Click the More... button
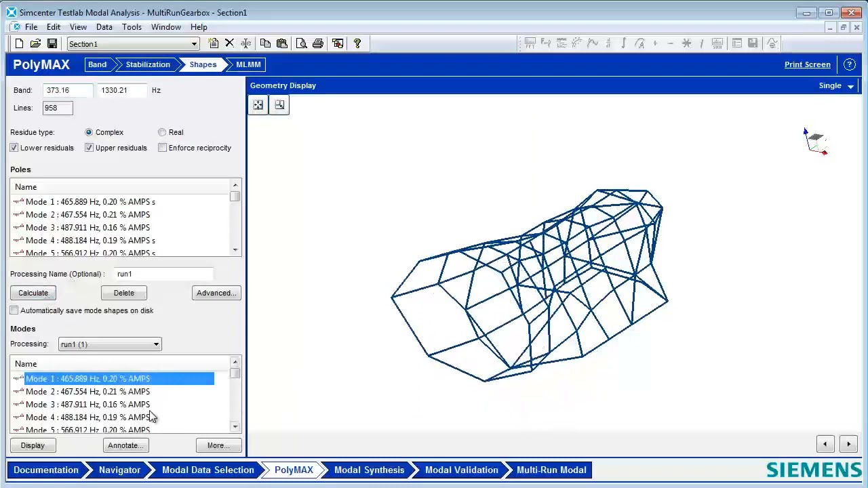The height and width of the screenshot is (488, 868). pyautogui.click(x=218, y=445)
